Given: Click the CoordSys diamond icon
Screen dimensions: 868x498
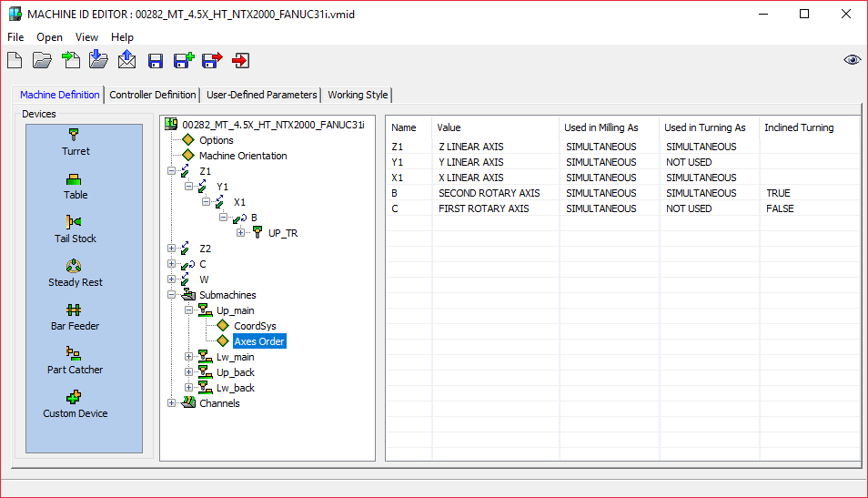Looking at the screenshot, I should 223,325.
